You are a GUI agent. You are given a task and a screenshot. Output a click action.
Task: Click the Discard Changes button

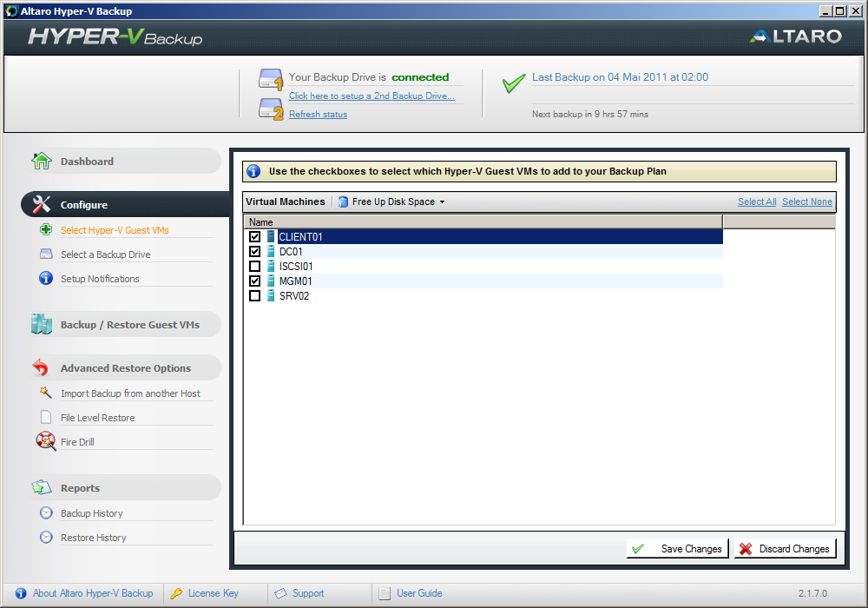785,549
